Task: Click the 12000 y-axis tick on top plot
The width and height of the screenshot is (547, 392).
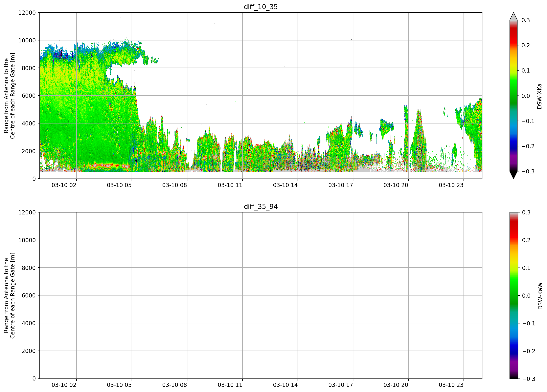Action: 27,13
